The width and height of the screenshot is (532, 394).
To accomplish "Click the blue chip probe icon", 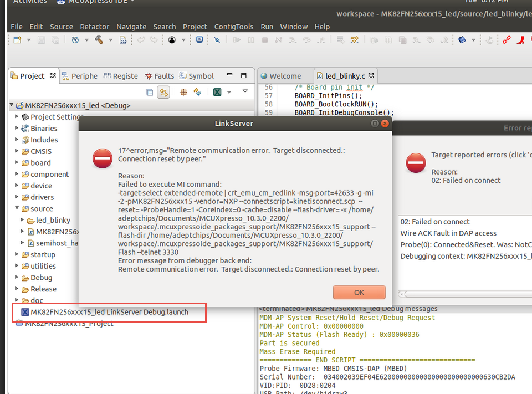I will pyautogui.click(x=462, y=40).
